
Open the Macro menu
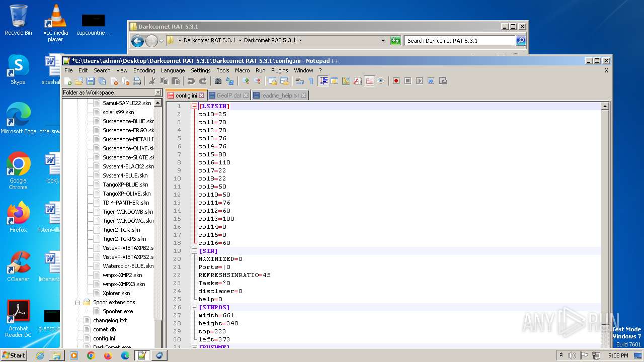pyautogui.click(x=242, y=70)
